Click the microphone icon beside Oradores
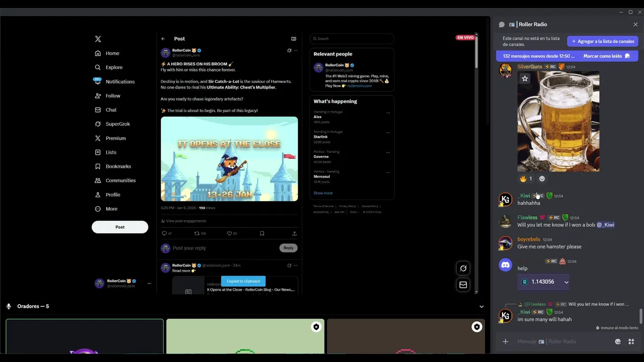 [x=9, y=306]
